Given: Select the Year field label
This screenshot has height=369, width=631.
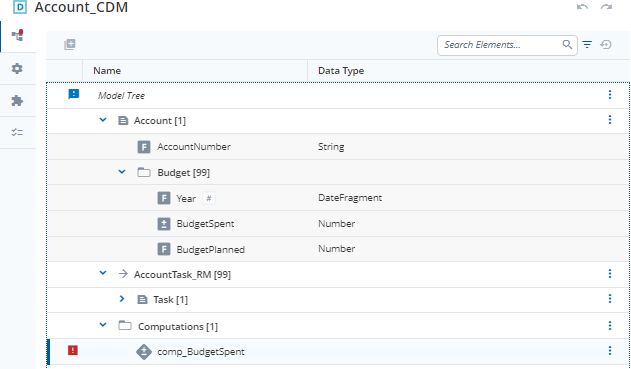Looking at the screenshot, I should click(186, 199).
